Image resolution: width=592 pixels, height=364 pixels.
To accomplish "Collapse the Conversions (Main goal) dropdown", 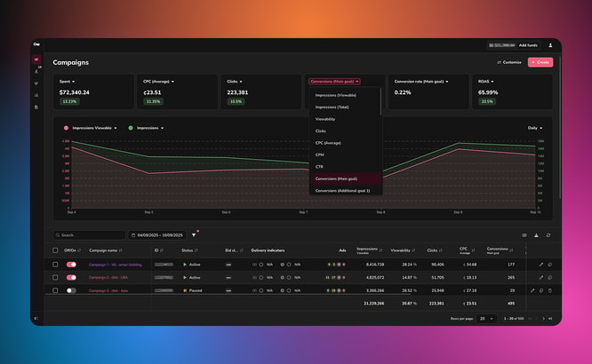I will coord(334,82).
